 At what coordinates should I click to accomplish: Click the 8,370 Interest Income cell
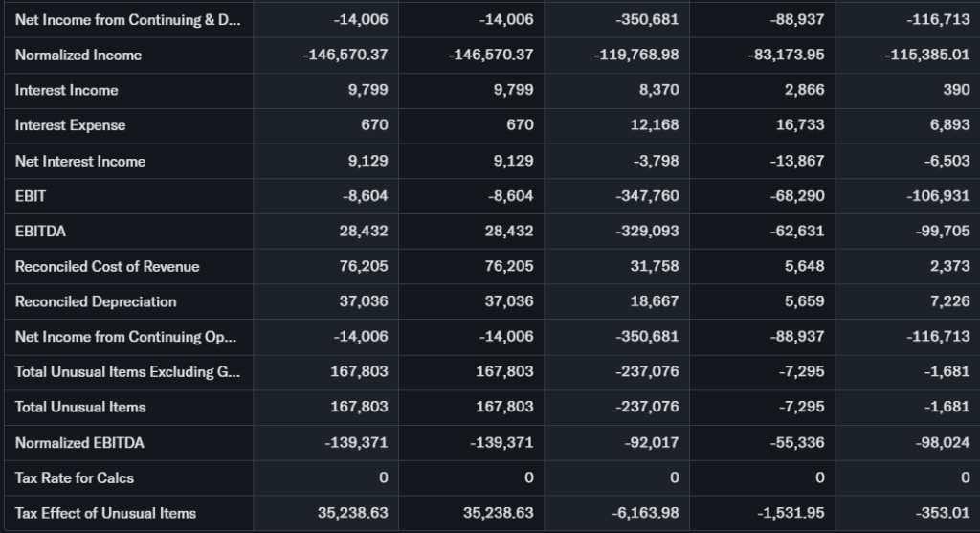[656, 90]
